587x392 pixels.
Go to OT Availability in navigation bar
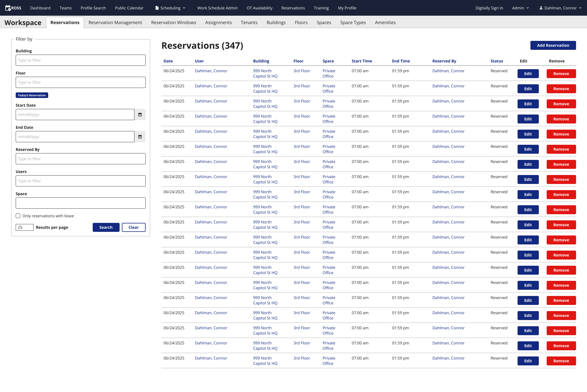point(259,8)
